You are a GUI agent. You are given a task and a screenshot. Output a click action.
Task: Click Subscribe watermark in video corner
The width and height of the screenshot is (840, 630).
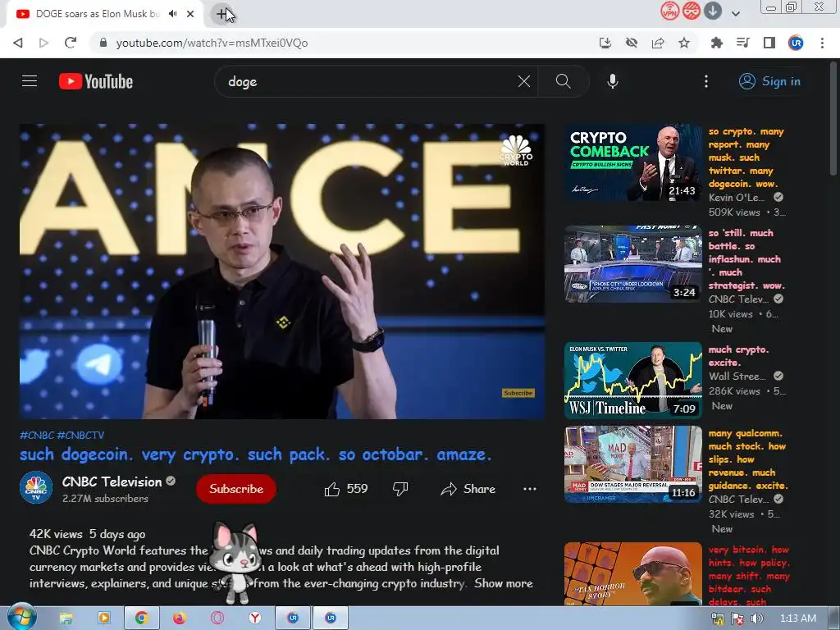pyautogui.click(x=518, y=393)
